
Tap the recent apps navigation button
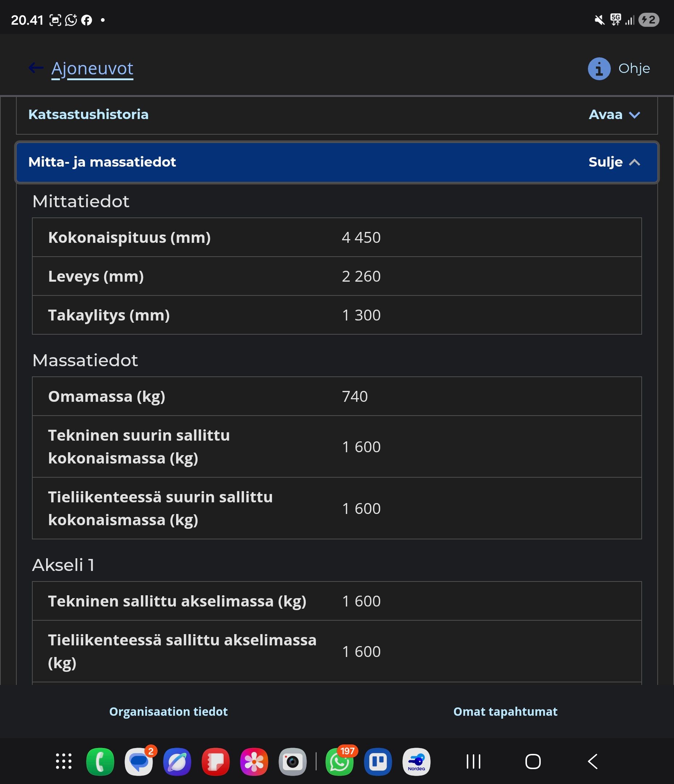(473, 761)
